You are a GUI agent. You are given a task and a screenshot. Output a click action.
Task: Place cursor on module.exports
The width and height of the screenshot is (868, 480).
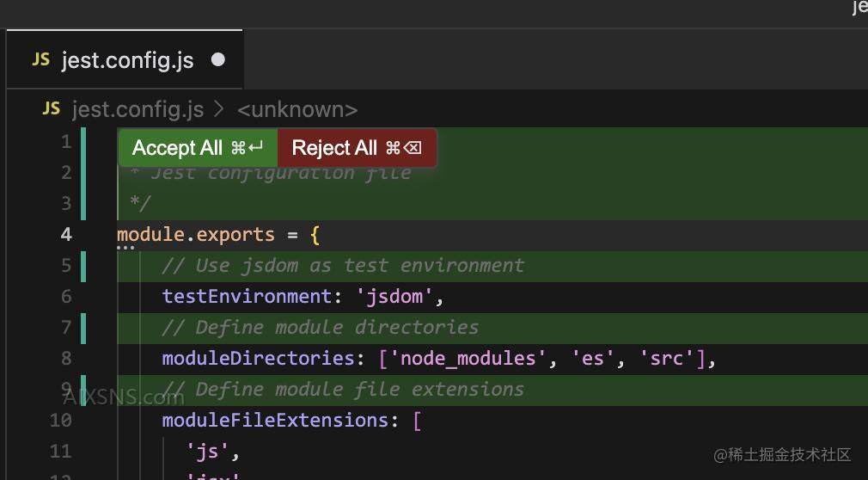(x=195, y=235)
